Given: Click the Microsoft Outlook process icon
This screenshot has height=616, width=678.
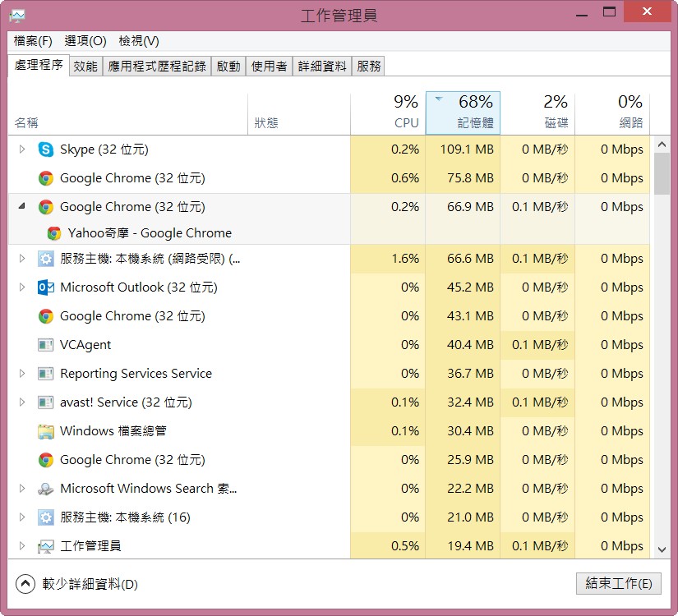Looking at the screenshot, I should [x=46, y=287].
